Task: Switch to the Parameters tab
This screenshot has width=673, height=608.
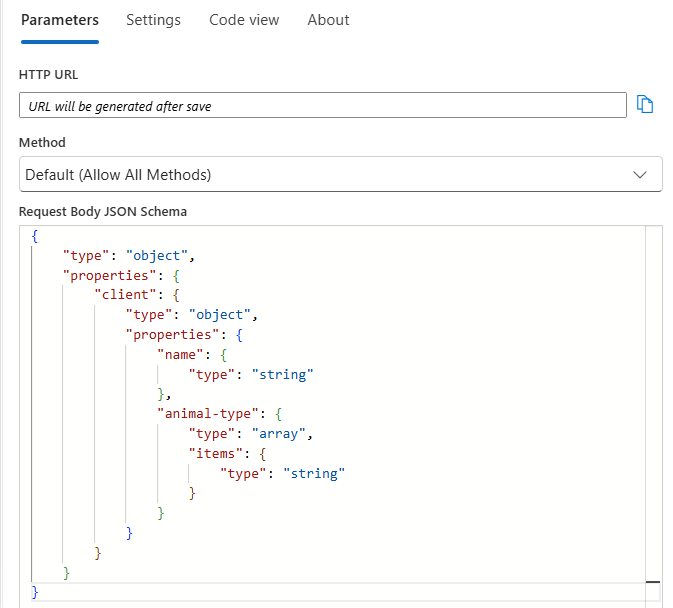Action: pos(60,20)
